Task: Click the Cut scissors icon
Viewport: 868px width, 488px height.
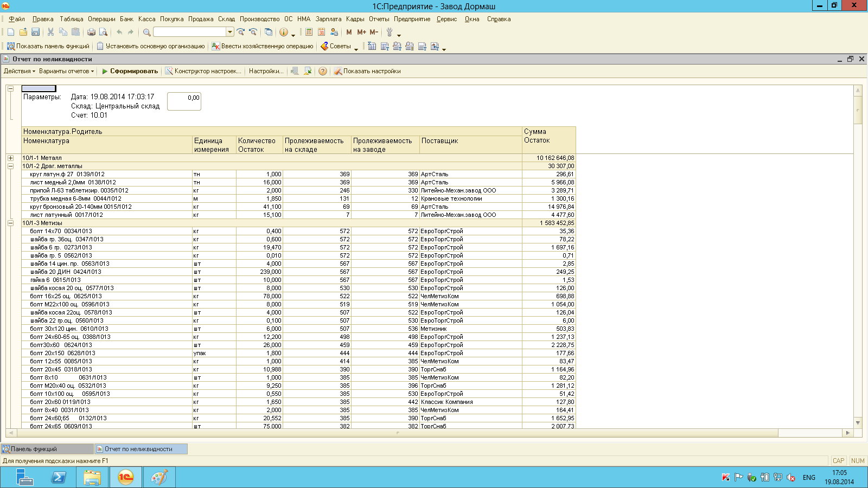Action: click(50, 33)
